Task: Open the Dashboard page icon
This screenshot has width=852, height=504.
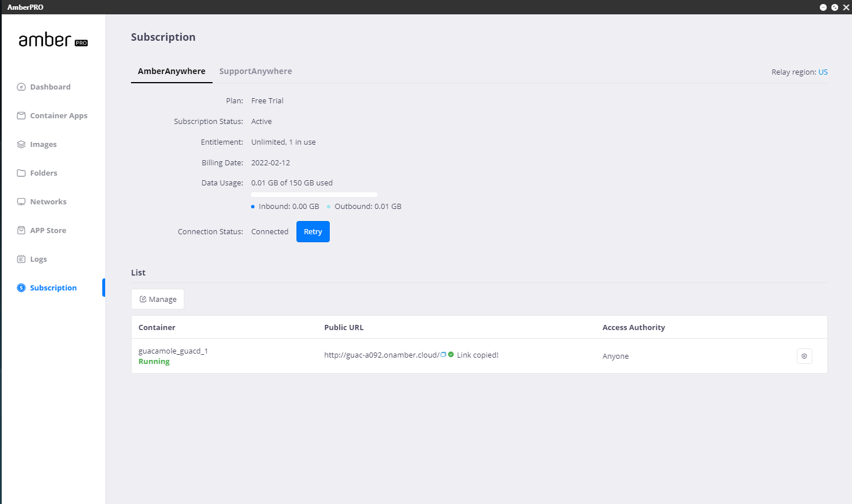Action: 21,87
